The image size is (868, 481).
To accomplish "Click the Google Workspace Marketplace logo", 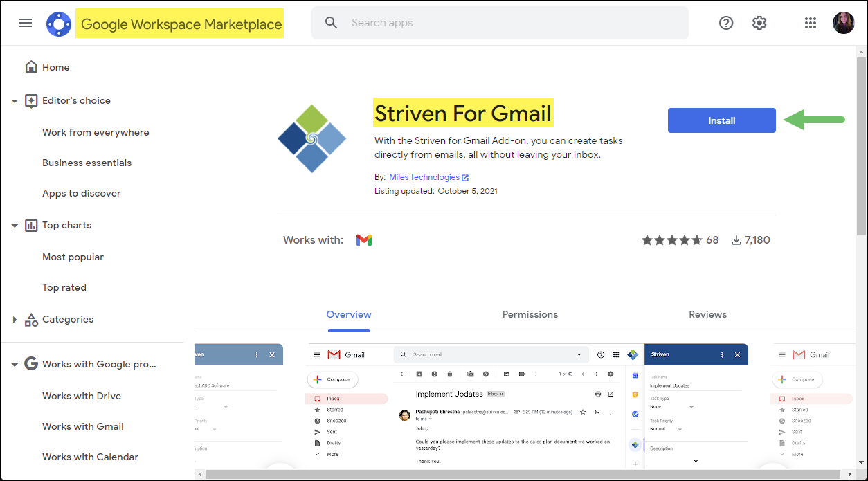I will coord(59,24).
